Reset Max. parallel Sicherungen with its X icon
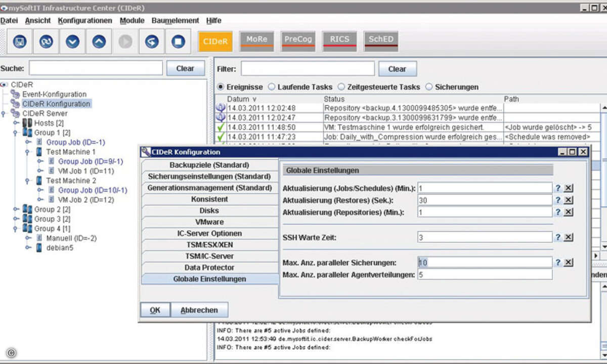The width and height of the screenshot is (607, 364). click(x=569, y=262)
